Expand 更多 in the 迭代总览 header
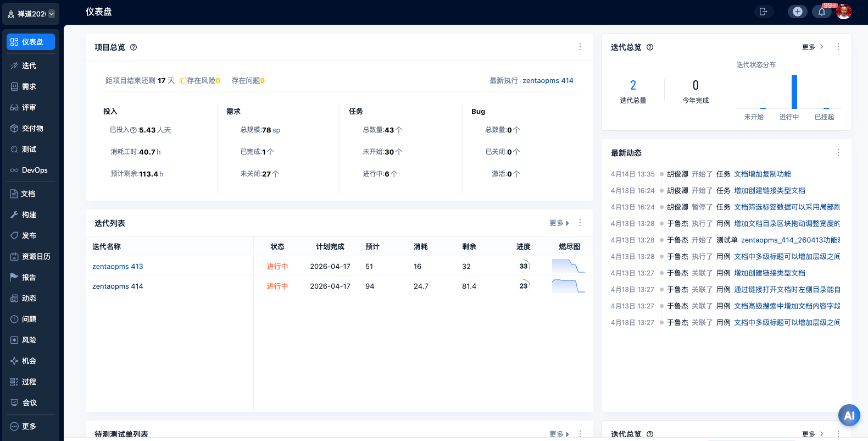This screenshot has width=868, height=441. click(812, 47)
